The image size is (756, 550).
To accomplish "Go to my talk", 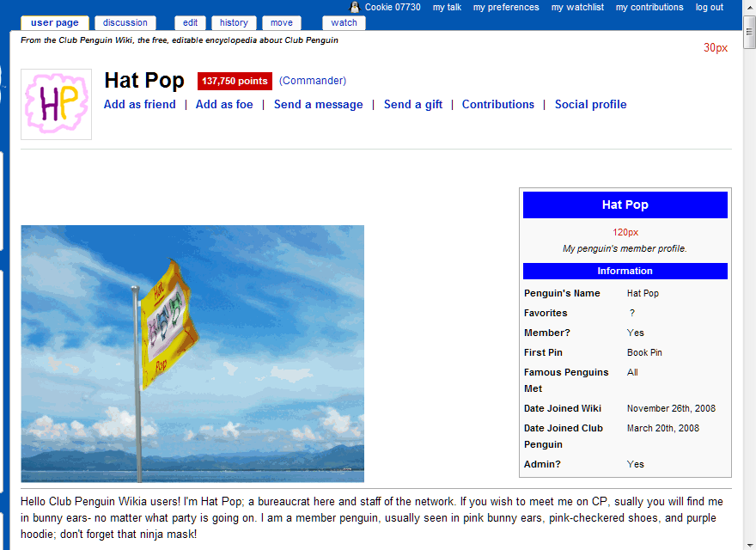I will [x=447, y=7].
